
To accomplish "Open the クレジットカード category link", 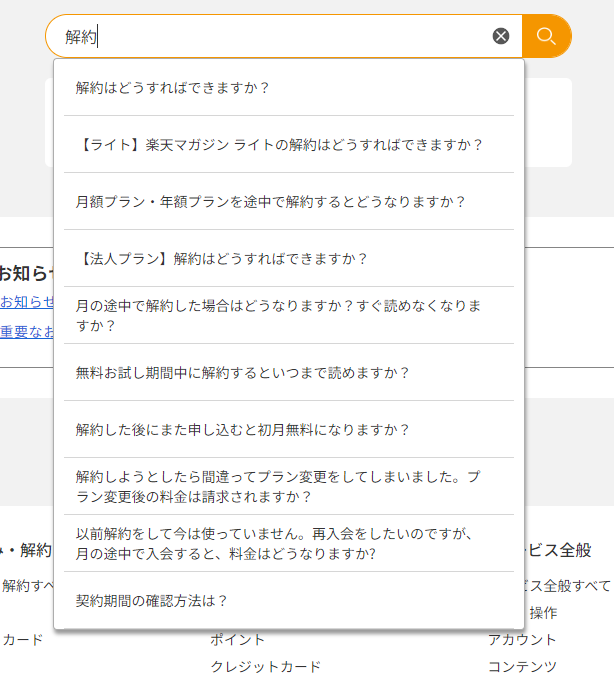I will click(x=266, y=666).
